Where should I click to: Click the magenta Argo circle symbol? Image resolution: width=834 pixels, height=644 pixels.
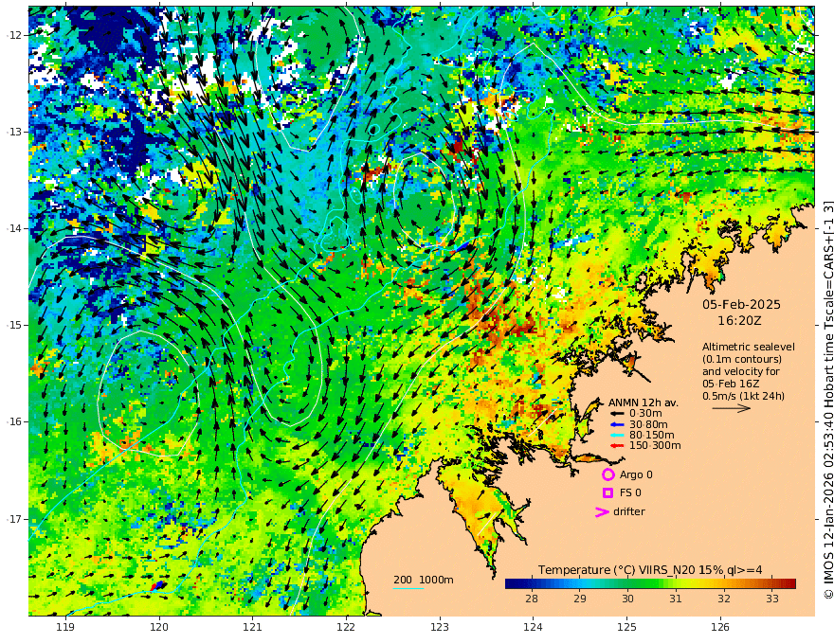click(x=607, y=474)
